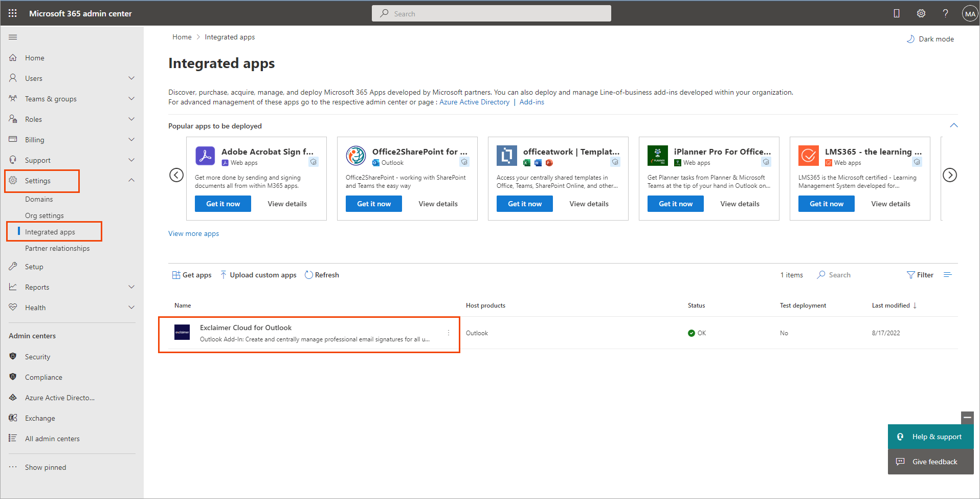Screen dimensions: 980x499
Task: View details for Adobe Acrobat Sign
Action: pyautogui.click(x=287, y=204)
